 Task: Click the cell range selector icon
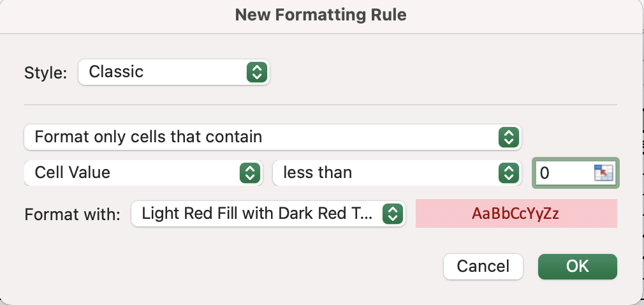click(x=603, y=173)
